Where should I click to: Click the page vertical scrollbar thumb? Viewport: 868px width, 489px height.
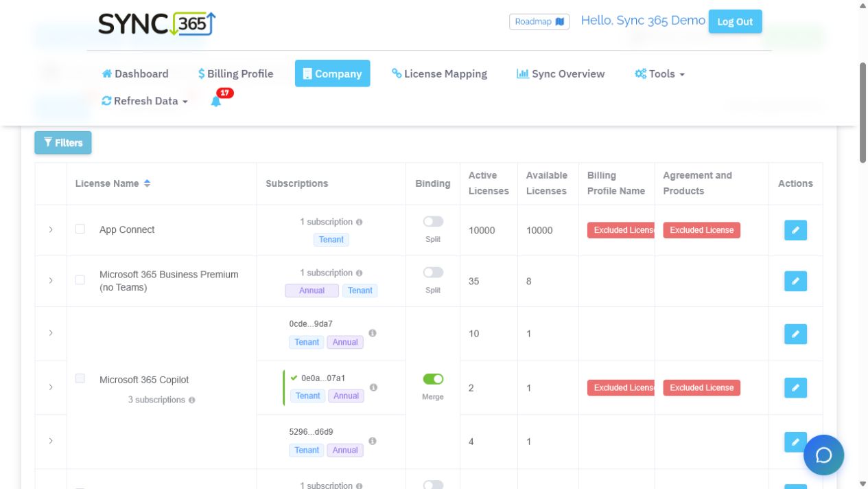(x=863, y=113)
